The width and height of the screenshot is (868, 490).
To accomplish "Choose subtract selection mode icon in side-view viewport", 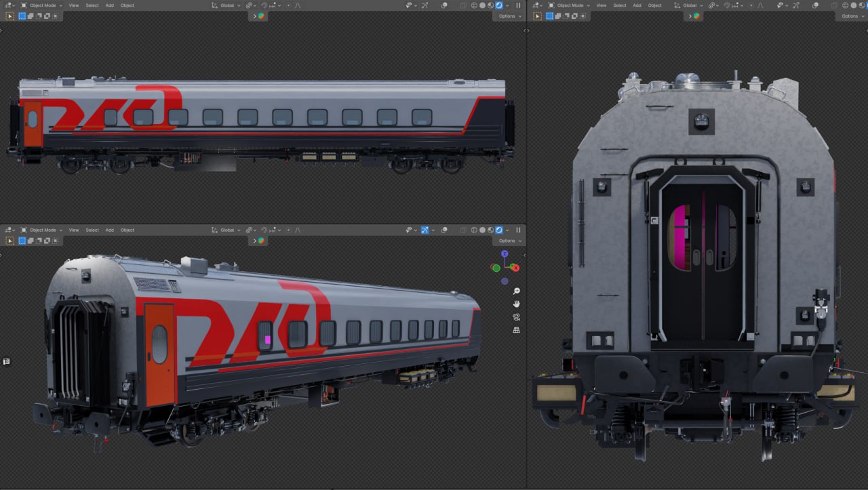I will click(39, 16).
